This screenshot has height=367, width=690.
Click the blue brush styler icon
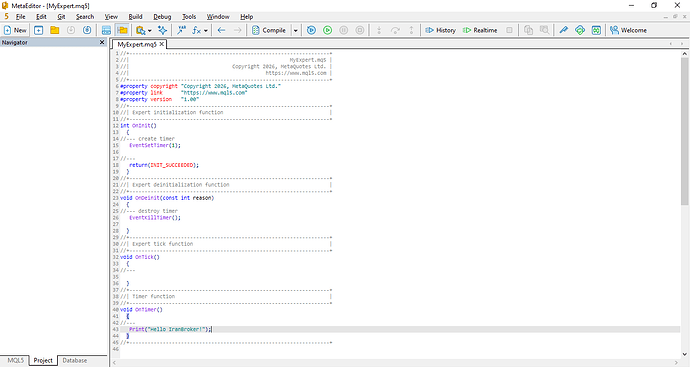(x=563, y=30)
